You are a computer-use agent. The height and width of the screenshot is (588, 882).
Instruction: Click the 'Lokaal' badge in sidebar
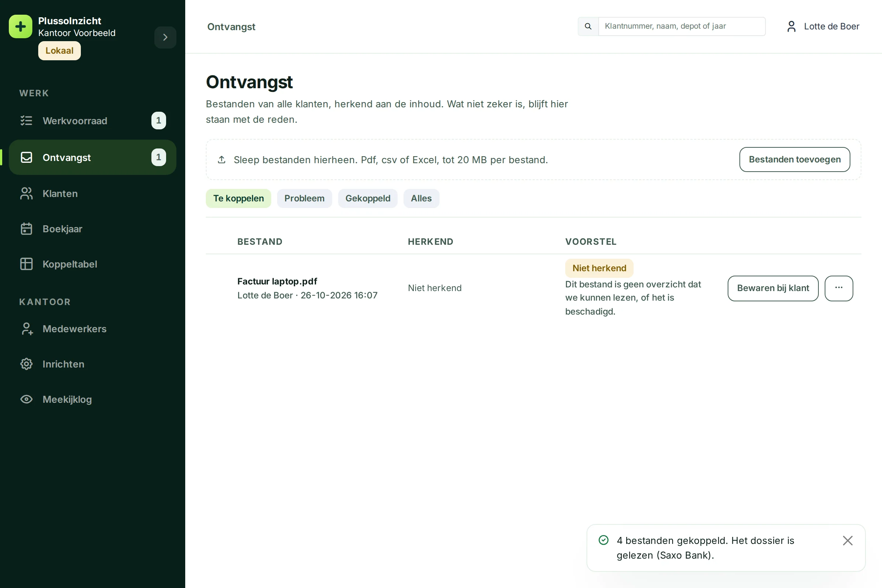point(60,51)
